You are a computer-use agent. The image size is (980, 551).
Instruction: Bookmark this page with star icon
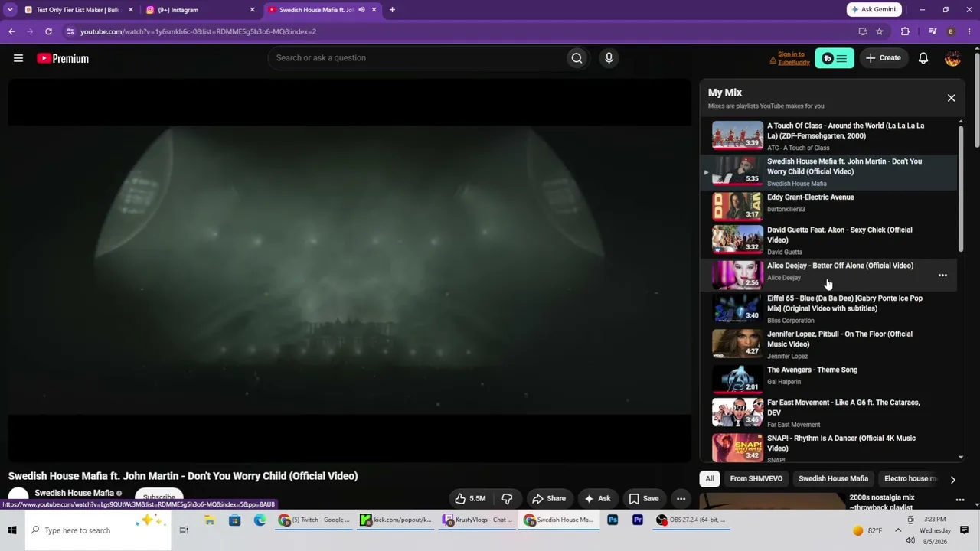coord(880,31)
